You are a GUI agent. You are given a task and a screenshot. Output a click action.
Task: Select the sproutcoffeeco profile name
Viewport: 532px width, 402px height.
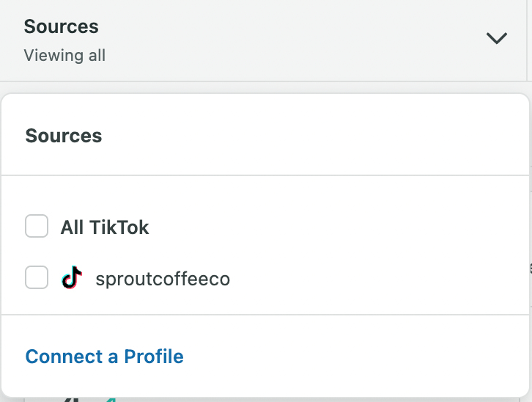click(x=163, y=279)
